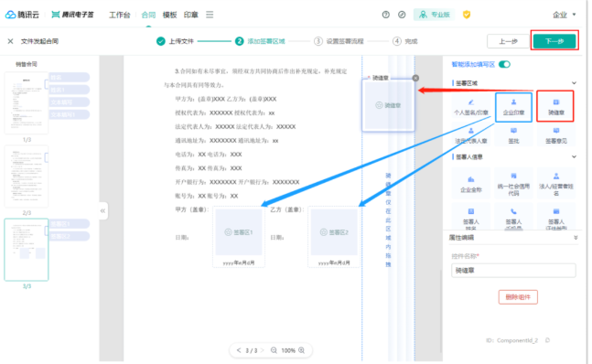Select the 骑缝章 box on the page
This screenshot has width=592, height=364.
click(388, 105)
